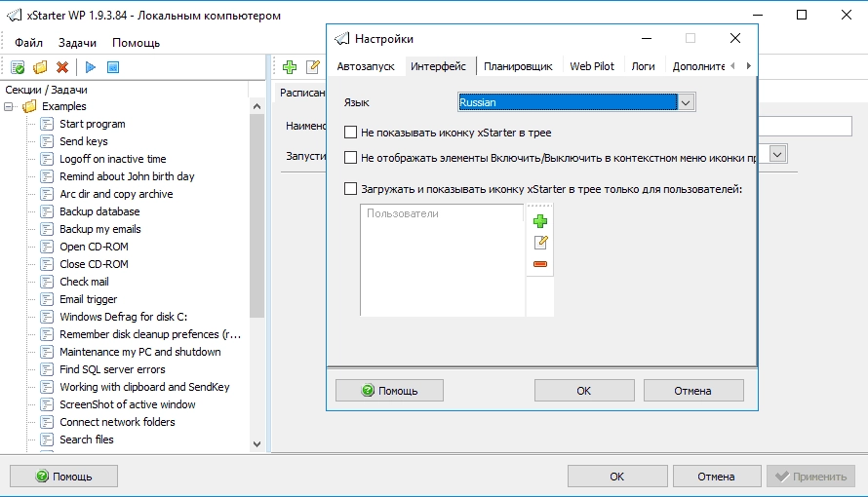Click the Start program task icon

(47, 124)
